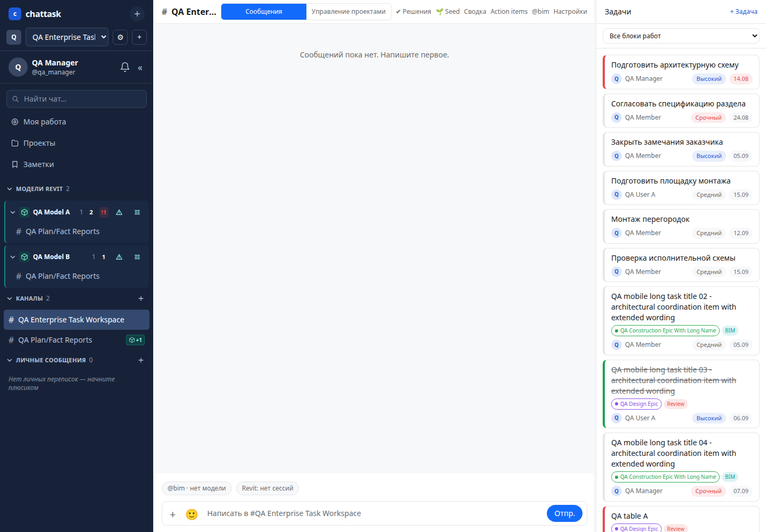Open the grid icon on QA Model B
This screenshot has height=532, width=766.
(137, 257)
